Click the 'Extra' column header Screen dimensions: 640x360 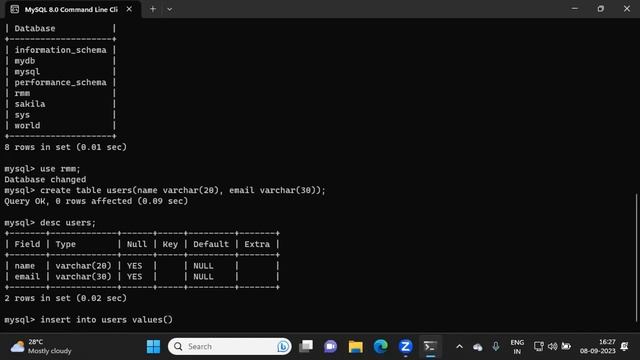coord(257,244)
